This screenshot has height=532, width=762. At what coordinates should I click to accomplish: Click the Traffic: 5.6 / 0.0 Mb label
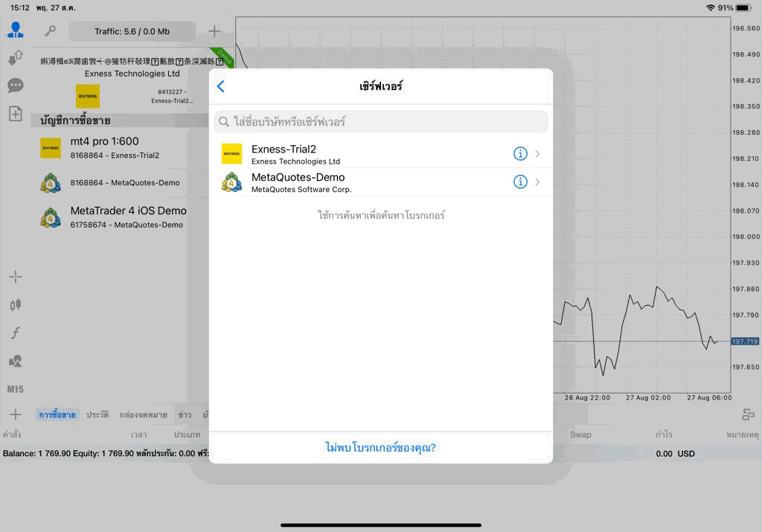coord(132,31)
